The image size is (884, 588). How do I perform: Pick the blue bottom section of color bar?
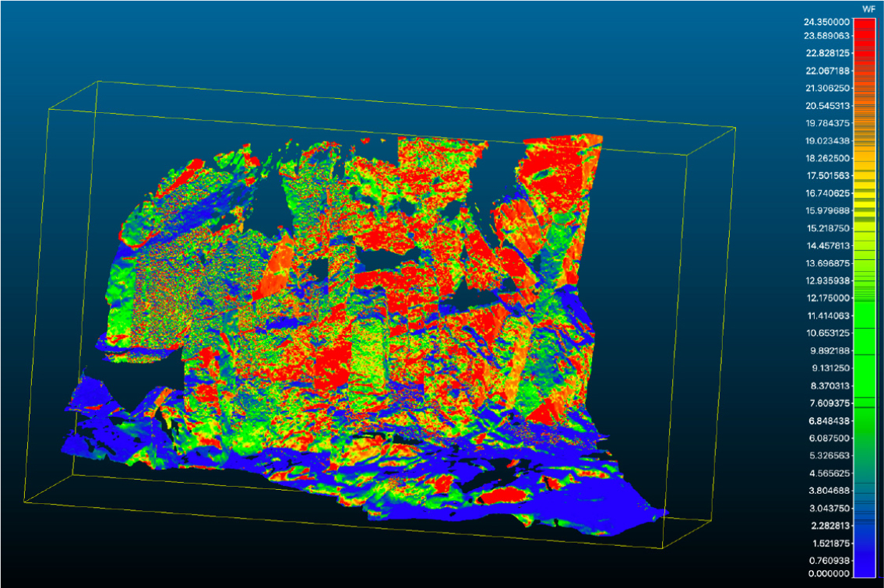(868, 553)
